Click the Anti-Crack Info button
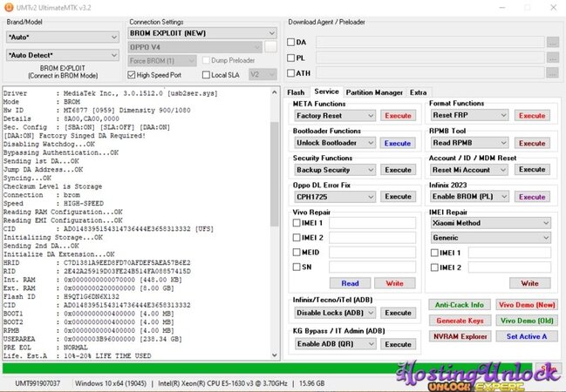Viewport: 566px width, 392px height. point(460,305)
